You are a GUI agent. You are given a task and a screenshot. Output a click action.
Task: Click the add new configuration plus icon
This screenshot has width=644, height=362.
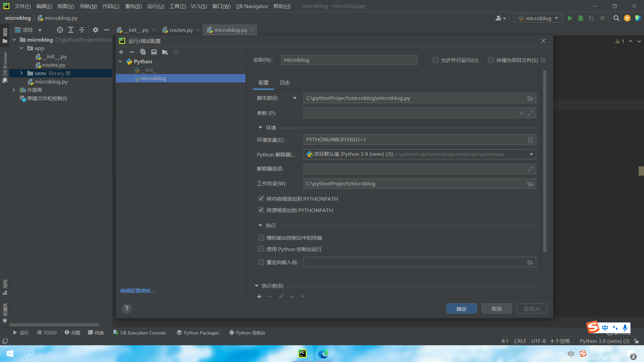click(121, 52)
